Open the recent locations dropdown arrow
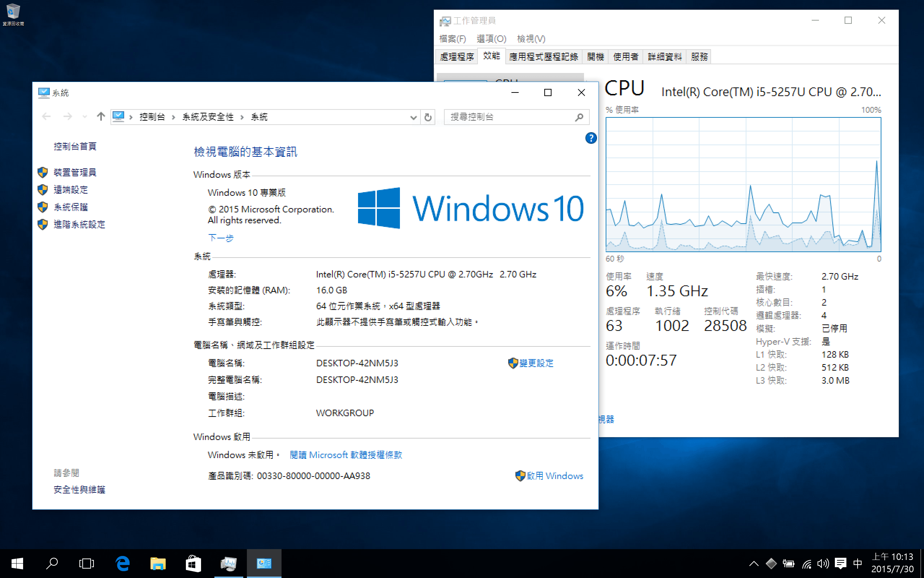Screen dimensions: 924x578 coord(84,117)
